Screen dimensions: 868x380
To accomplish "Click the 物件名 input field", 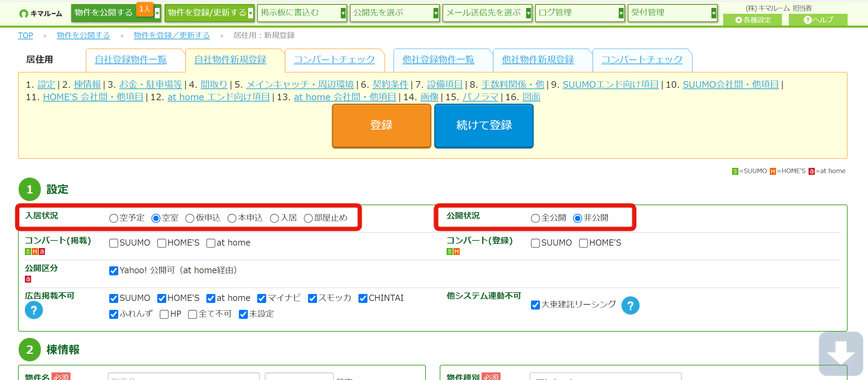I will 184,377.
